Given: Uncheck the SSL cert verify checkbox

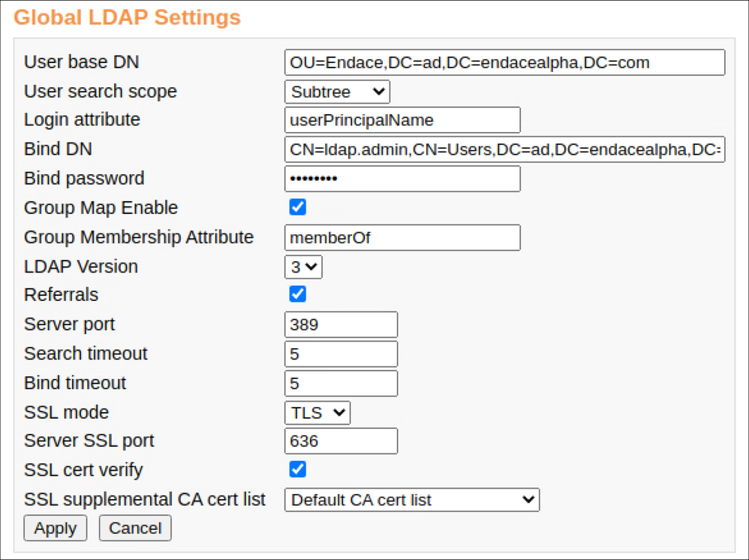Looking at the screenshot, I should pyautogui.click(x=298, y=470).
